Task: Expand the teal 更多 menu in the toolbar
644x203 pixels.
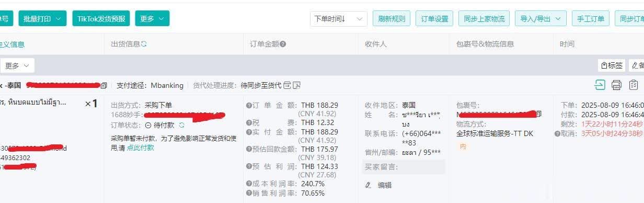Action: point(152,19)
